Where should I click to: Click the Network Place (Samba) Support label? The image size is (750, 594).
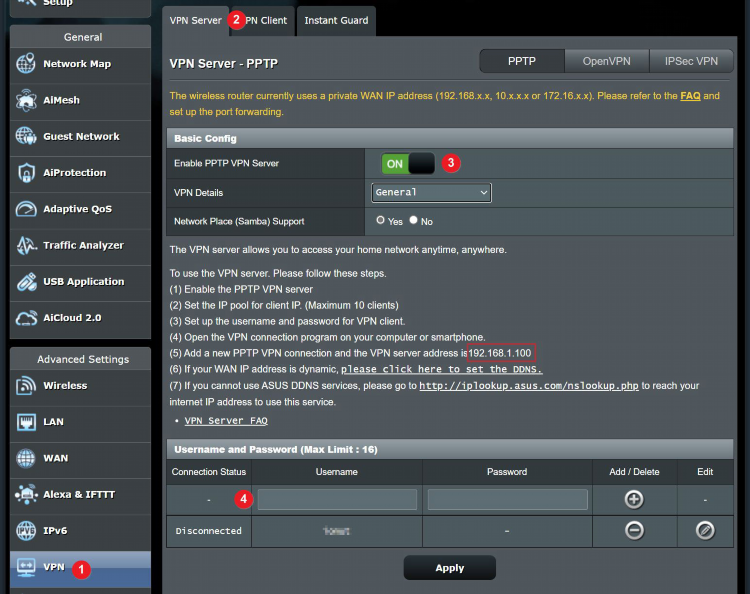[239, 221]
